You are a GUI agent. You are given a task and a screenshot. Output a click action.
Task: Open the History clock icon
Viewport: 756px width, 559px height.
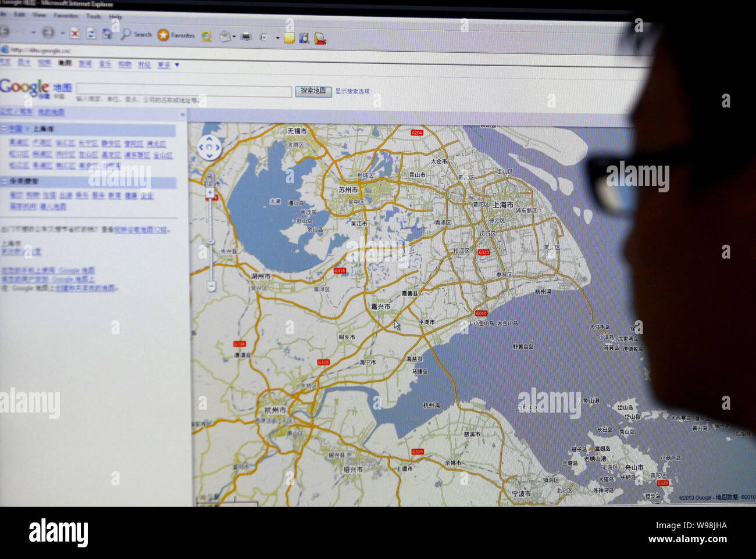pos(206,36)
